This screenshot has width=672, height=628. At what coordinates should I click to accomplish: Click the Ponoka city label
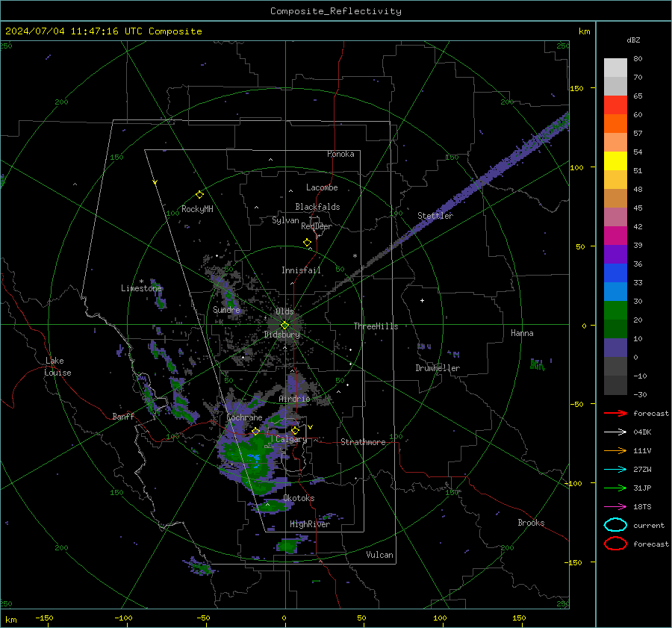(340, 154)
